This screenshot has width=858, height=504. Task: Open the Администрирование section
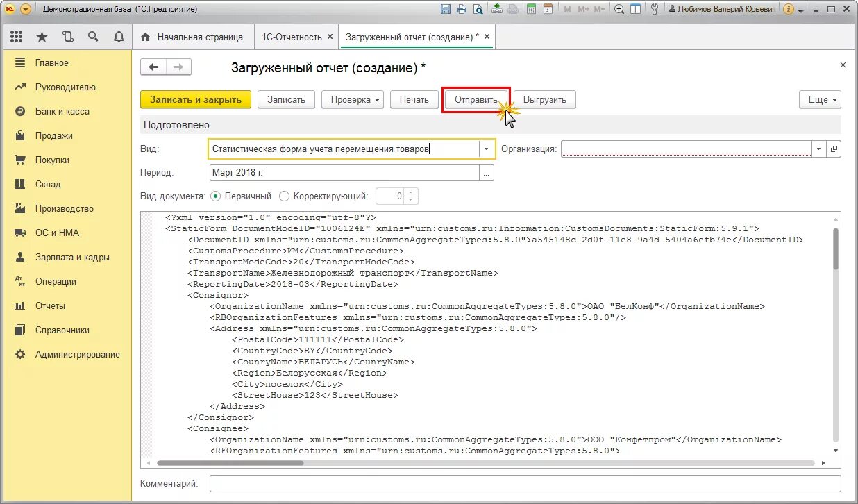click(x=66, y=354)
